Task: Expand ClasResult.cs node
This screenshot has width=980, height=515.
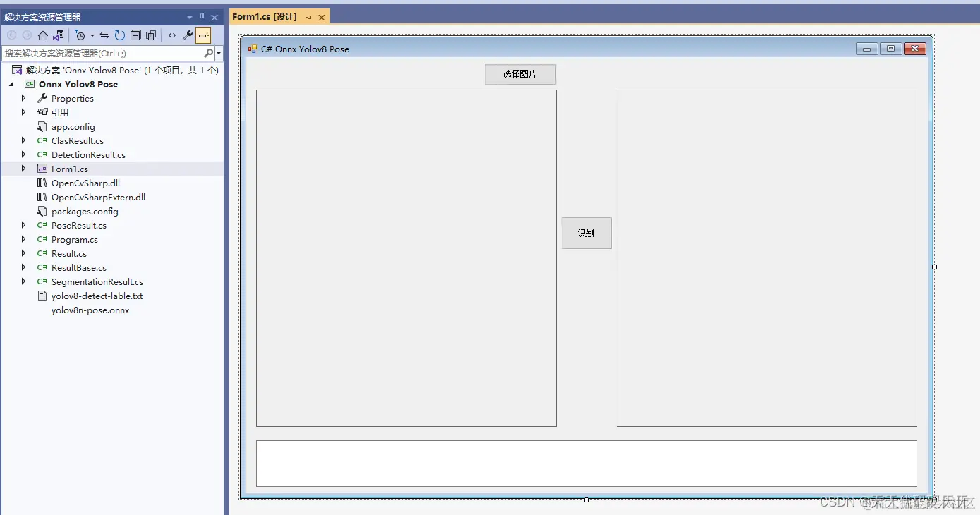Action: click(23, 140)
